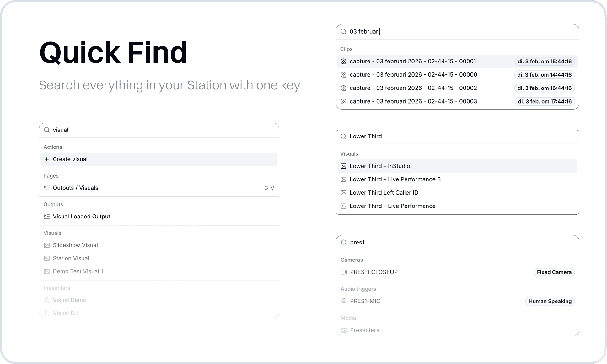
Task: Select Lower Third – InStudio result
Action: click(x=457, y=166)
